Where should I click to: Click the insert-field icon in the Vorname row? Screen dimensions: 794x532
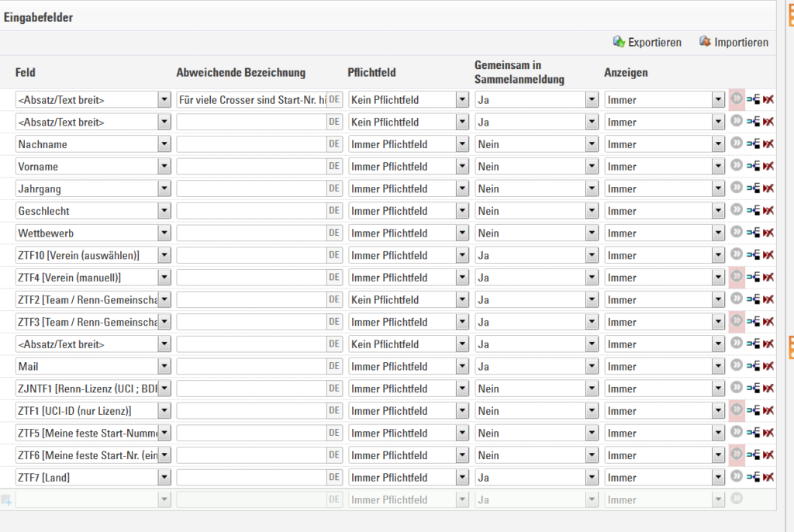[753, 166]
